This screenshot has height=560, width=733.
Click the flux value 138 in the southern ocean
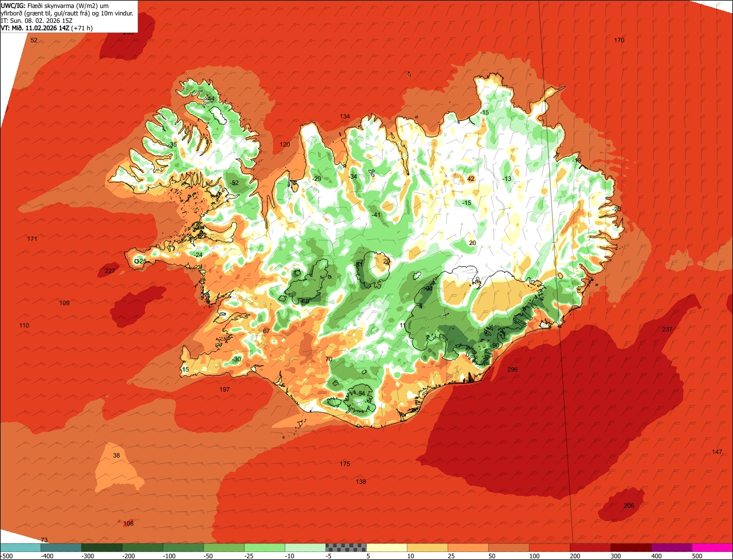(x=361, y=482)
